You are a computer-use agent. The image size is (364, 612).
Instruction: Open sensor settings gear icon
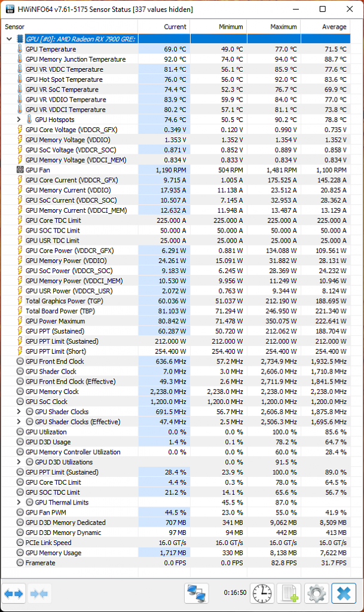(x=316, y=593)
